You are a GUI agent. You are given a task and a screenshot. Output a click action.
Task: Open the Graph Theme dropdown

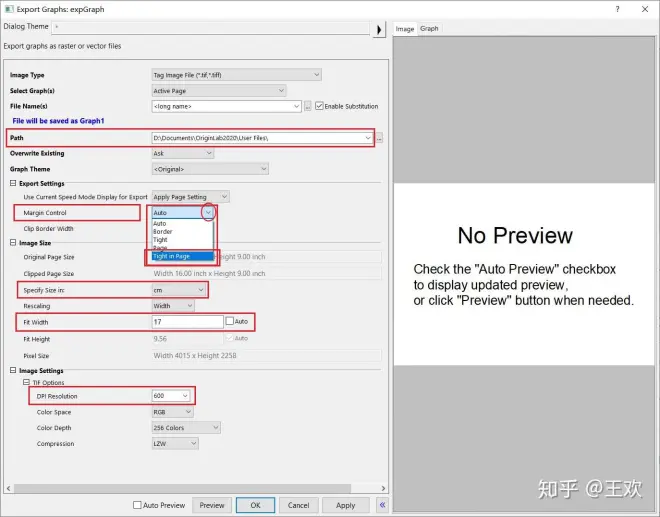tap(210, 169)
